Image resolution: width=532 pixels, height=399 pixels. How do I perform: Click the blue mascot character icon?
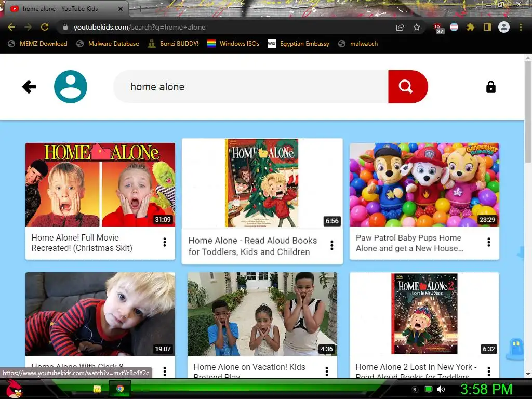point(515,349)
